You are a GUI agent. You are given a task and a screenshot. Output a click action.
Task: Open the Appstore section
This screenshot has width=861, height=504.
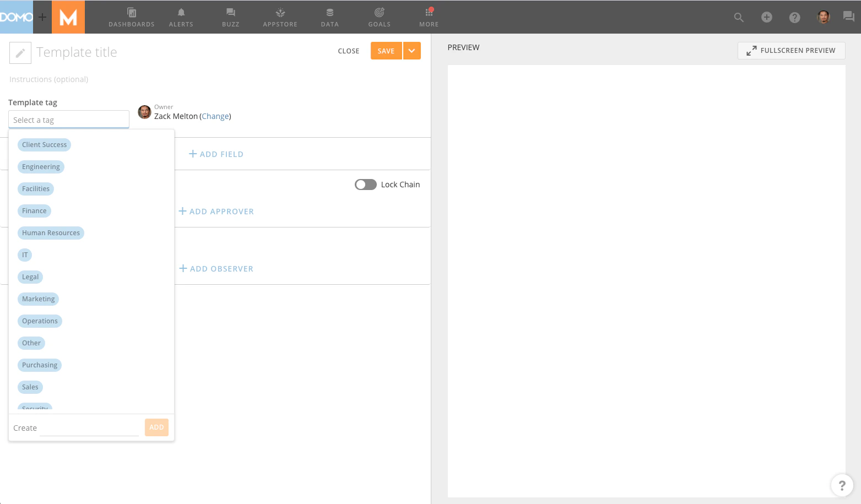(x=280, y=17)
